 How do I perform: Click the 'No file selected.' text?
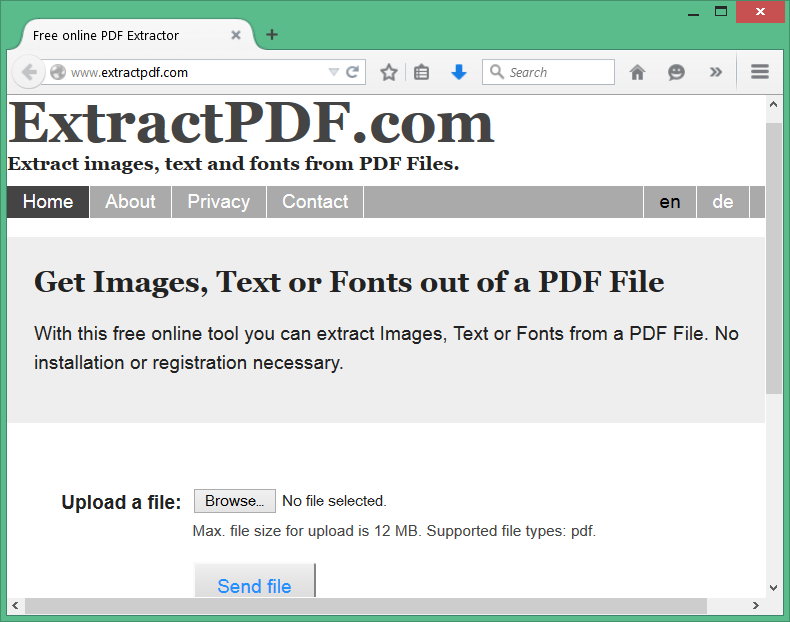click(334, 501)
